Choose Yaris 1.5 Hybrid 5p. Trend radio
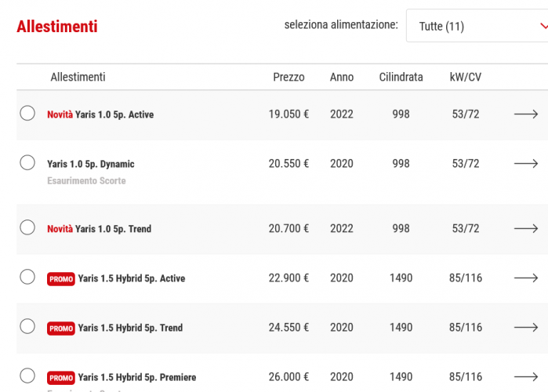Screen dimensions: 548x392 click(x=27, y=327)
